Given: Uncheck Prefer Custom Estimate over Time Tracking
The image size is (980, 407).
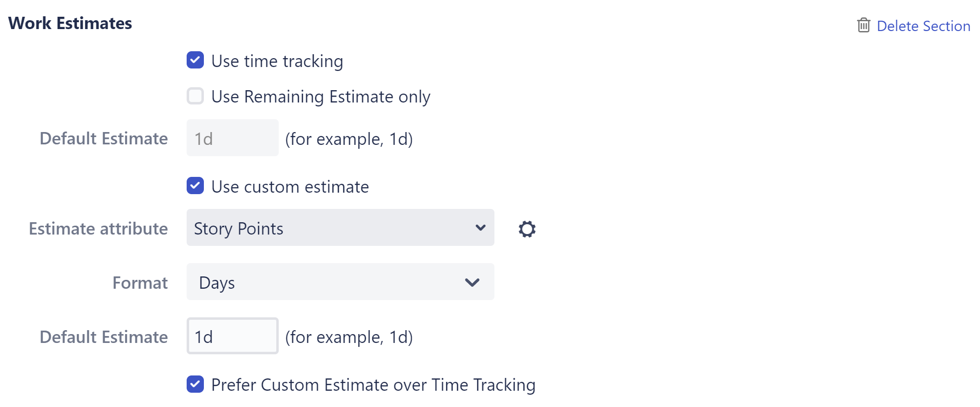Looking at the screenshot, I should (195, 384).
